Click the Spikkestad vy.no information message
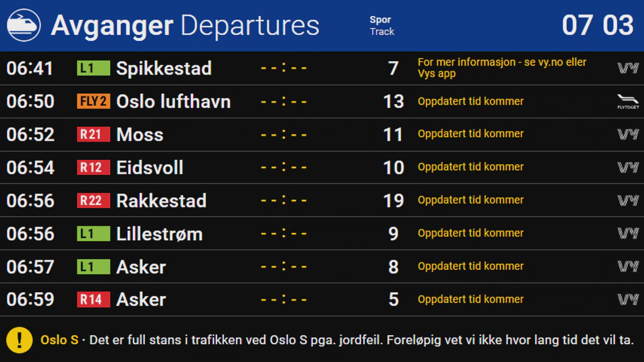 pos(502,68)
